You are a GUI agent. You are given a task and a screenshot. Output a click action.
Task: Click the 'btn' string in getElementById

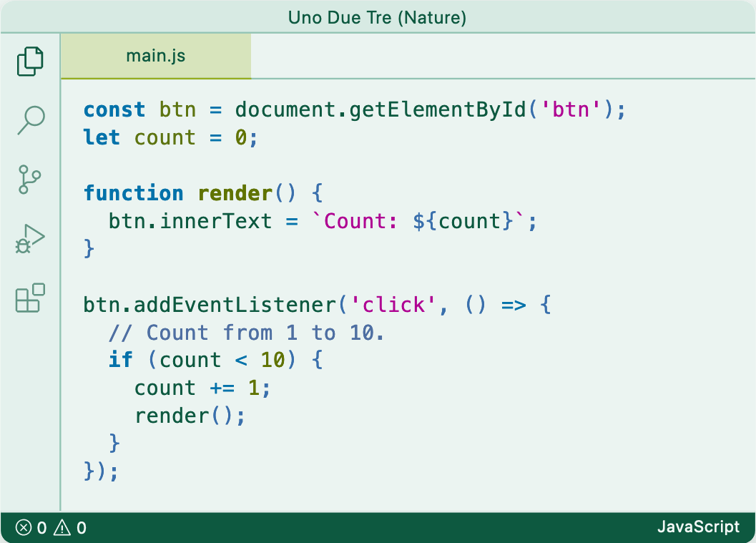tap(571, 109)
